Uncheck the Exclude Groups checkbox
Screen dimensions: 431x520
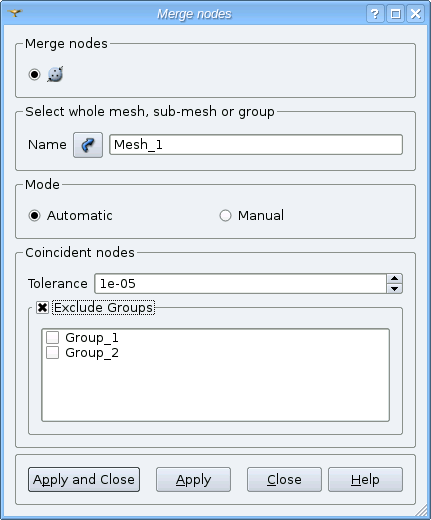(x=42, y=308)
